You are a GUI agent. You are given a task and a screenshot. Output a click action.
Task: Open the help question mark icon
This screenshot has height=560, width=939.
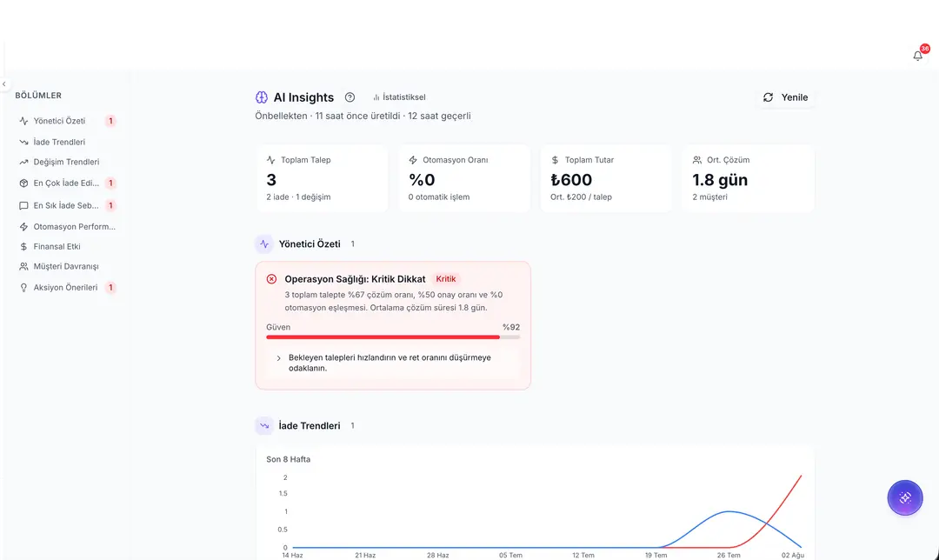tap(350, 97)
